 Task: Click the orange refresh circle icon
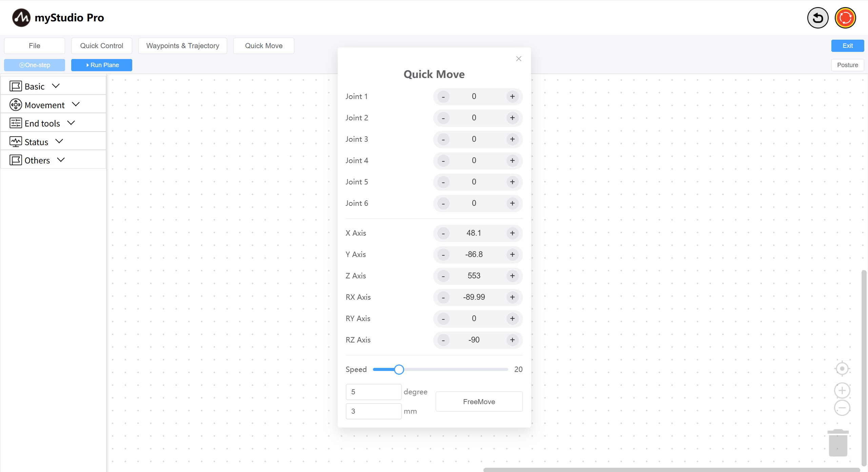point(845,18)
